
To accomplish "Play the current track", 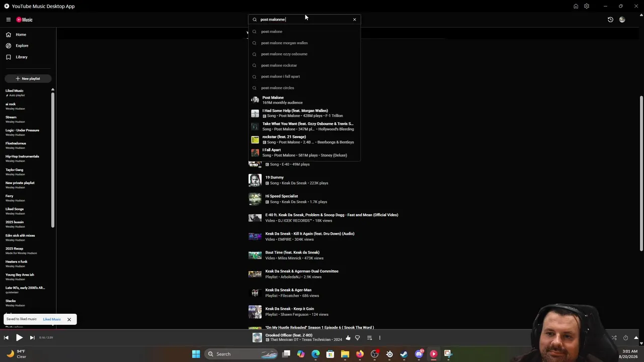I will [19, 338].
